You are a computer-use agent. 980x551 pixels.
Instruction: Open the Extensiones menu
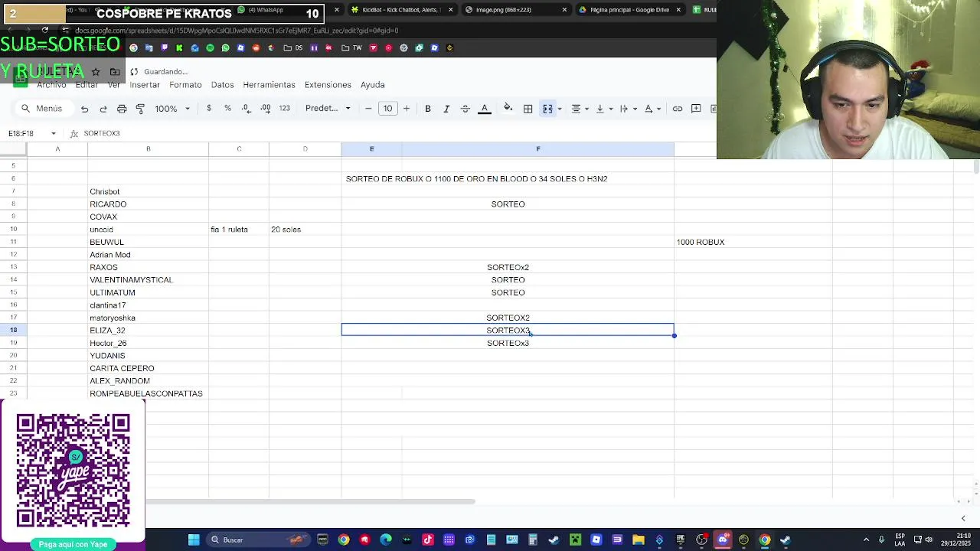pos(328,85)
